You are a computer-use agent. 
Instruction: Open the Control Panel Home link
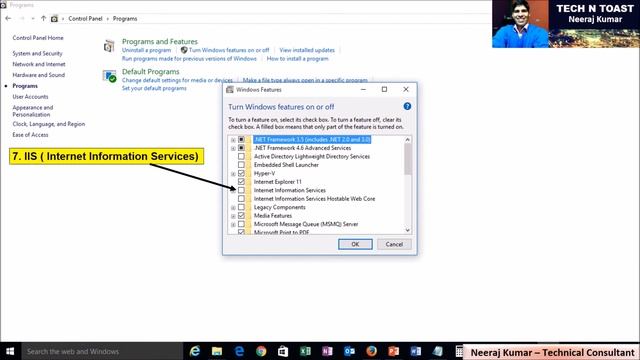[38, 38]
